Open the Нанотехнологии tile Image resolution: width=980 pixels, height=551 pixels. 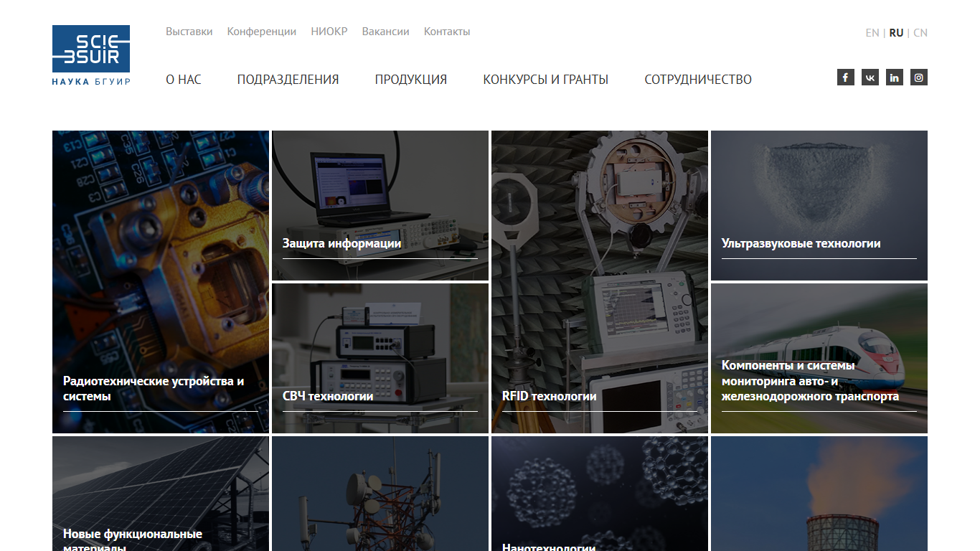click(x=600, y=494)
